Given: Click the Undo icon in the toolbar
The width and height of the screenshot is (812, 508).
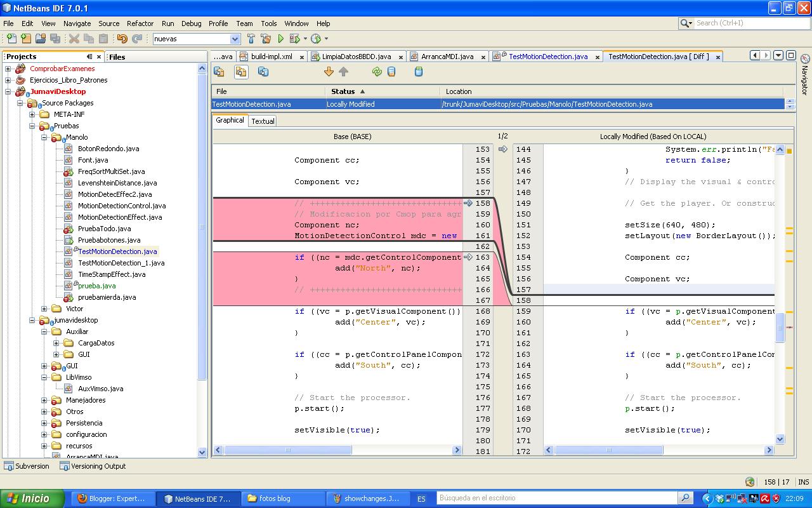Looking at the screenshot, I should tap(123, 39).
